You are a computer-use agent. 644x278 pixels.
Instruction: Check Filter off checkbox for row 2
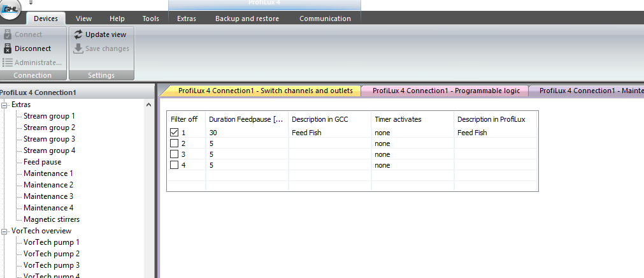point(174,143)
